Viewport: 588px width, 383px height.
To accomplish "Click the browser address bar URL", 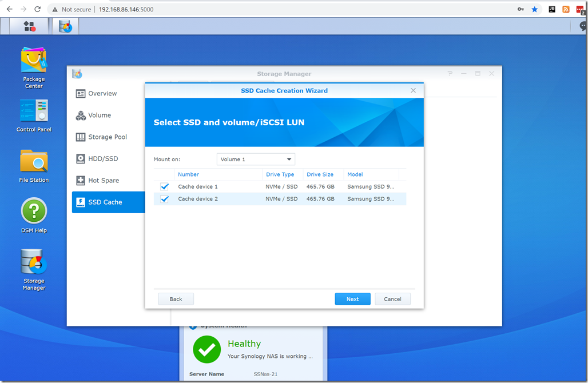I will click(126, 9).
